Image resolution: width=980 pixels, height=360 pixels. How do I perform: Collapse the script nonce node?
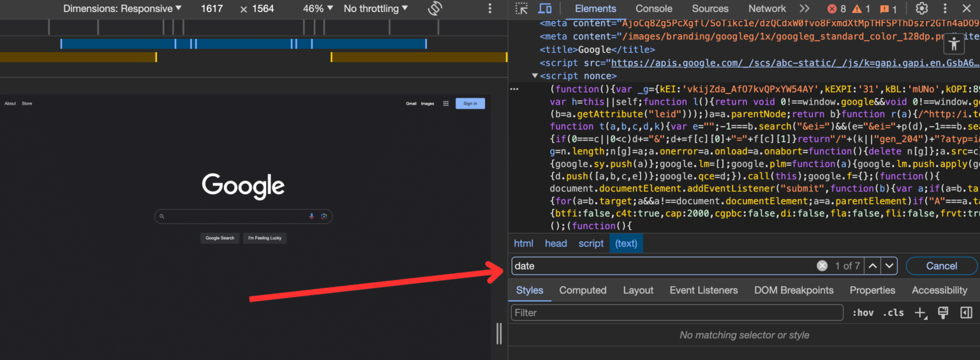[x=535, y=76]
